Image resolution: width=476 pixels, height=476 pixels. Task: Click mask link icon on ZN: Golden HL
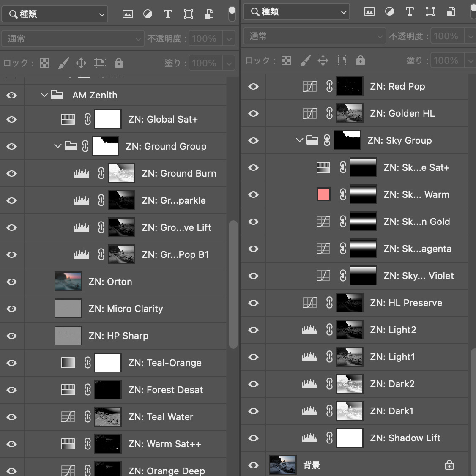(329, 113)
